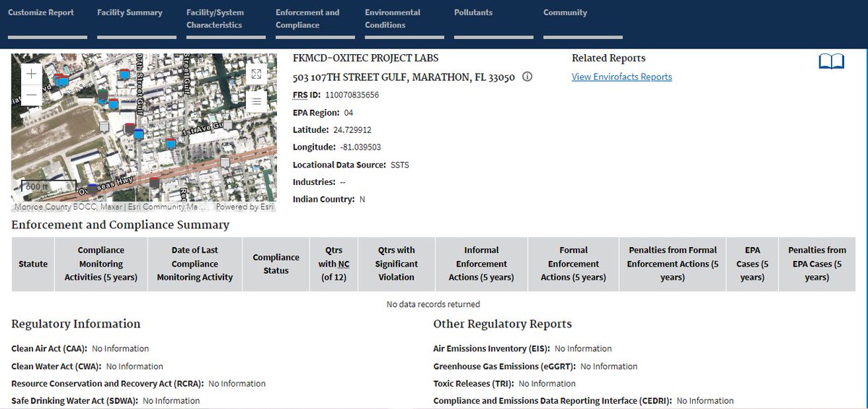The height and width of the screenshot is (409, 868).
Task: Click the CEDRI reporting interface label
Action: pos(553,400)
